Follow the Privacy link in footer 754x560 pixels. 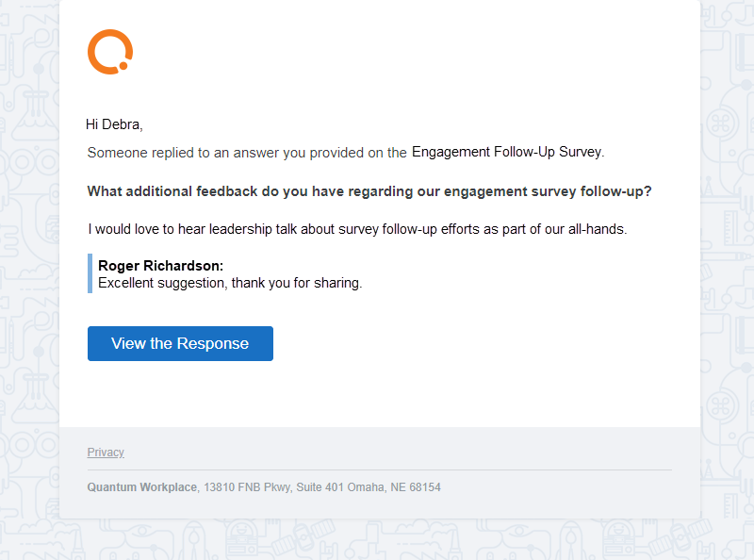pyautogui.click(x=106, y=453)
